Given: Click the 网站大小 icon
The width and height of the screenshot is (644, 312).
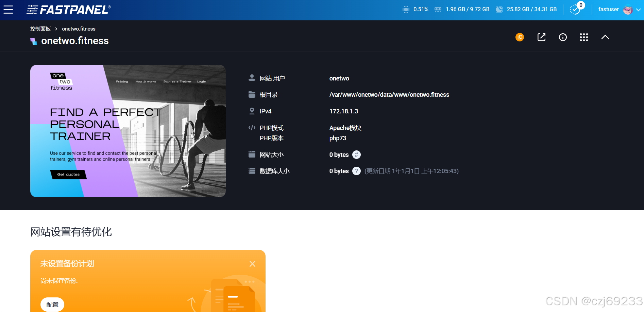Looking at the screenshot, I should 252,154.
